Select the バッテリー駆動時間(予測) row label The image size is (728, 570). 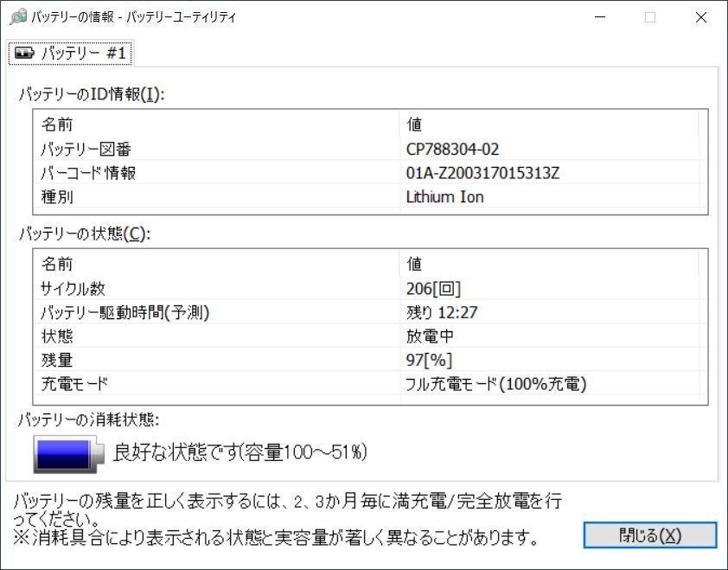125,312
